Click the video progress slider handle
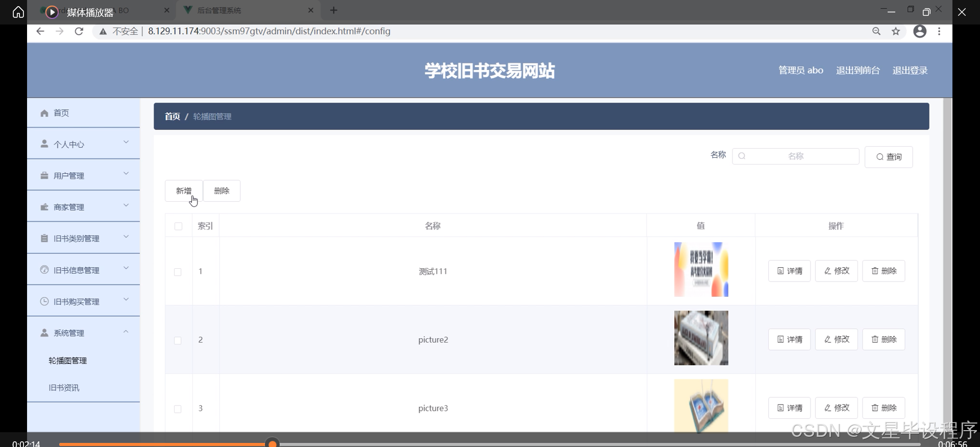The height and width of the screenshot is (447, 980). pyautogui.click(x=273, y=443)
